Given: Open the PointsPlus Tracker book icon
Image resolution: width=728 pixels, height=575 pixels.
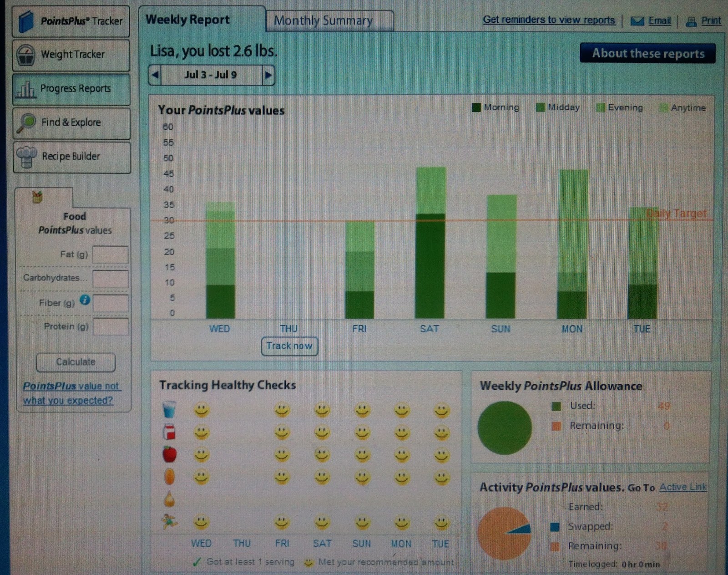Looking at the screenshot, I should coord(26,21).
